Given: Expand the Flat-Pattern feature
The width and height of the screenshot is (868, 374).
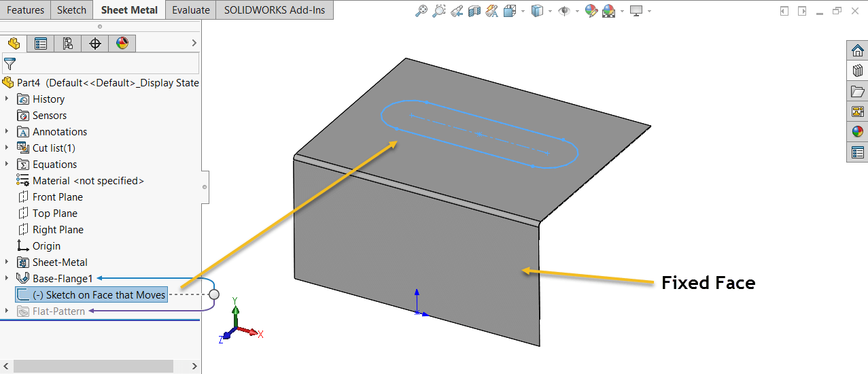Looking at the screenshot, I should coord(7,311).
